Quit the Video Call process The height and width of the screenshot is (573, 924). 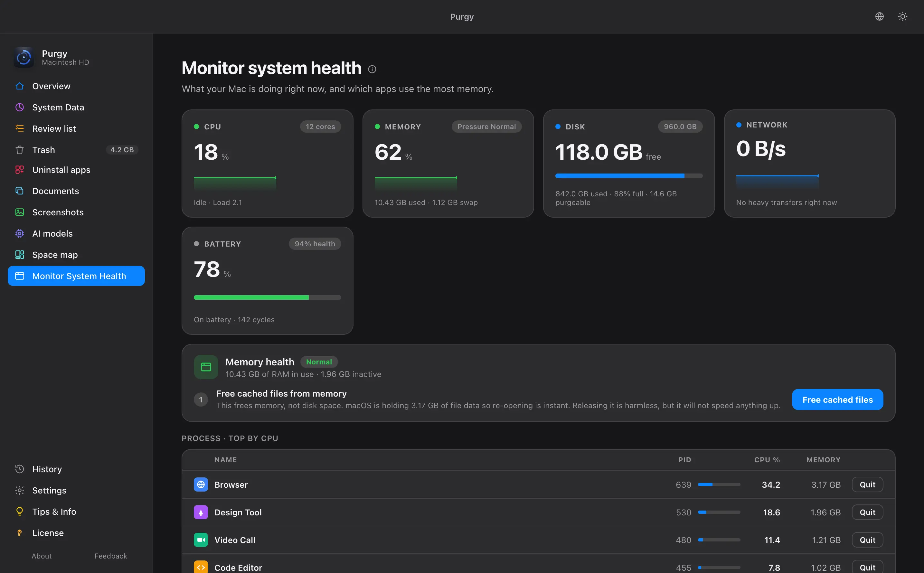click(868, 540)
